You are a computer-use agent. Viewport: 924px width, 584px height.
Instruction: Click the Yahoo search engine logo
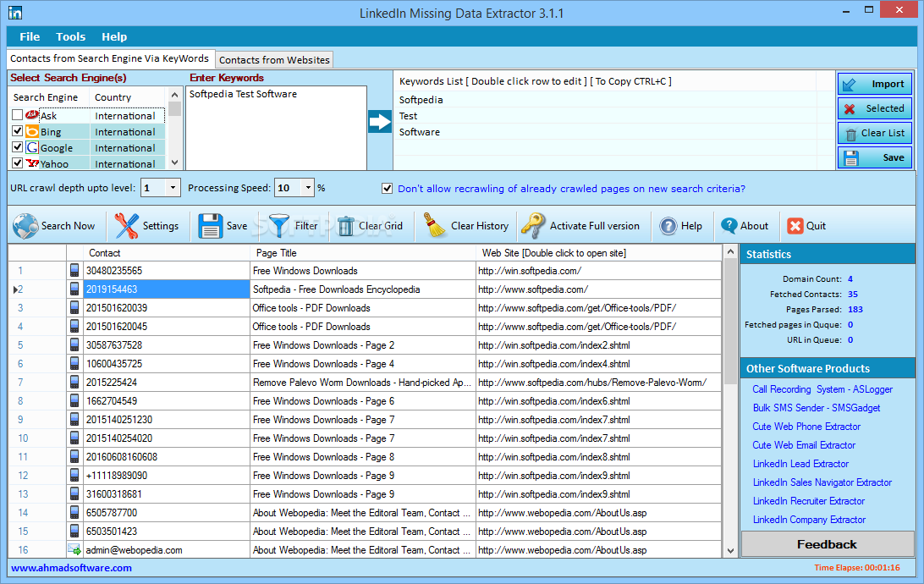click(x=32, y=163)
